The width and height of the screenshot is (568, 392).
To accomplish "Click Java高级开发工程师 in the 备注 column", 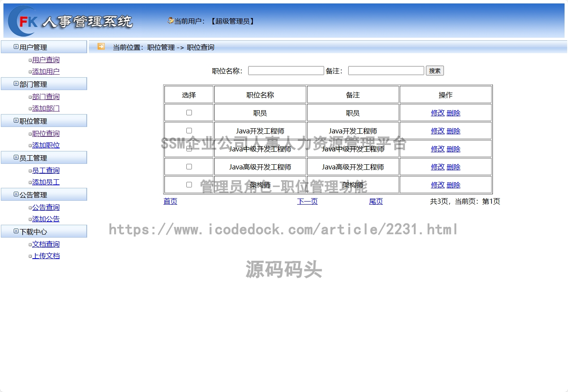I will (353, 167).
